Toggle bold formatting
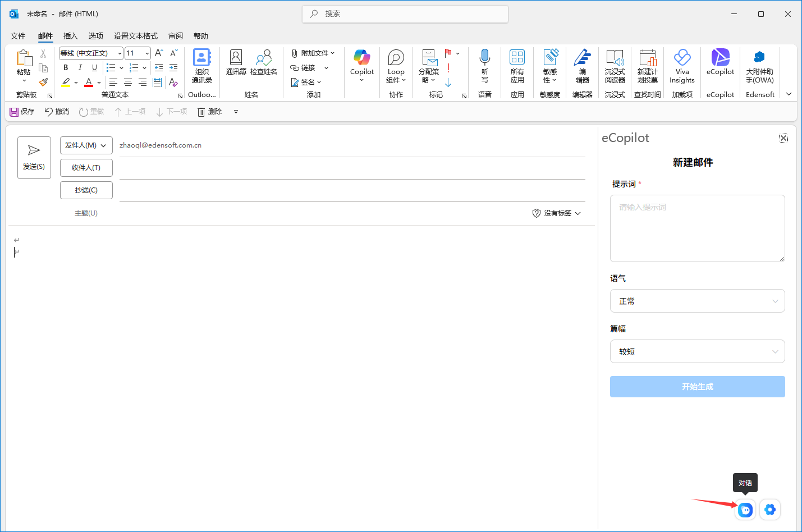 [65, 67]
